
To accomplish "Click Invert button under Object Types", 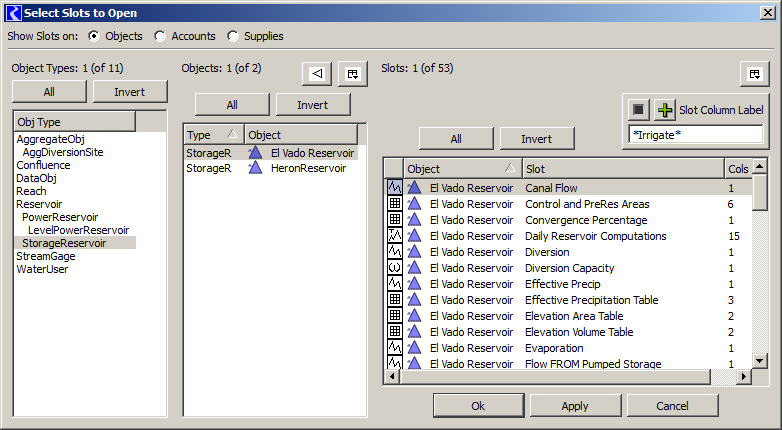I will (x=130, y=92).
